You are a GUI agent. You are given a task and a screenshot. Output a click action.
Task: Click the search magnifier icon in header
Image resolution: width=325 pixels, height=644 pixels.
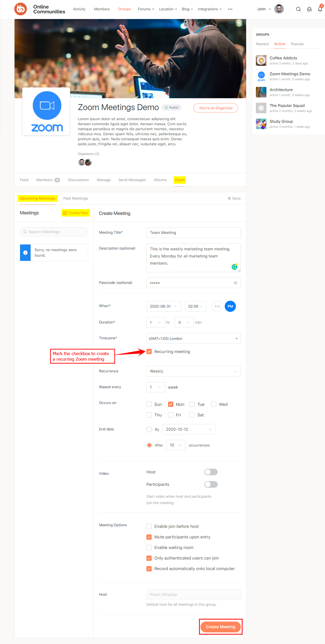(298, 9)
